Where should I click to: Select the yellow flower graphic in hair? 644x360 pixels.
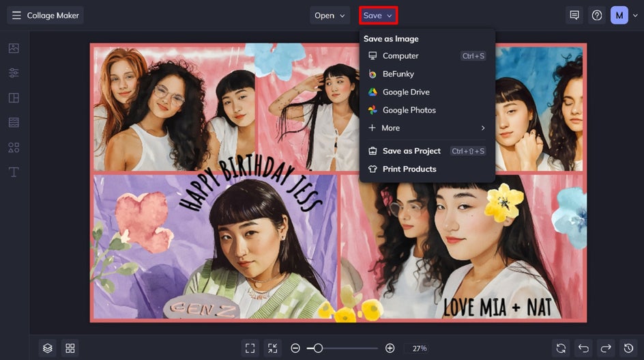tap(504, 203)
